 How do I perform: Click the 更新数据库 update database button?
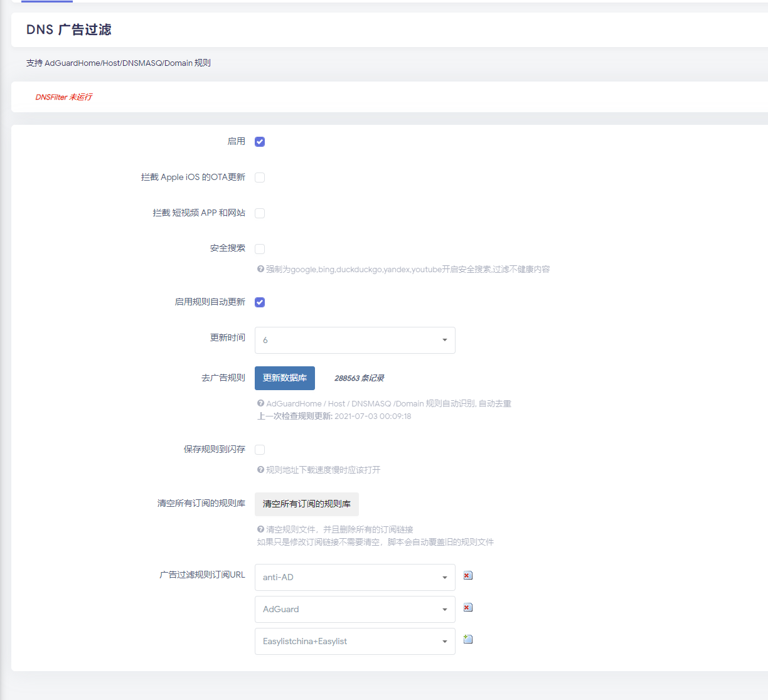coord(284,378)
